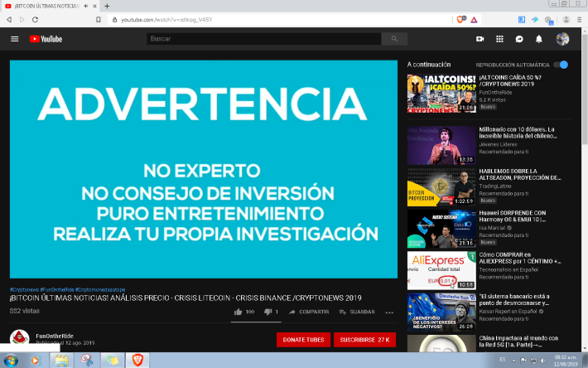Open the title "China impactará al mundo con la Red 5G"
This screenshot has height=368, width=588.
click(518, 341)
